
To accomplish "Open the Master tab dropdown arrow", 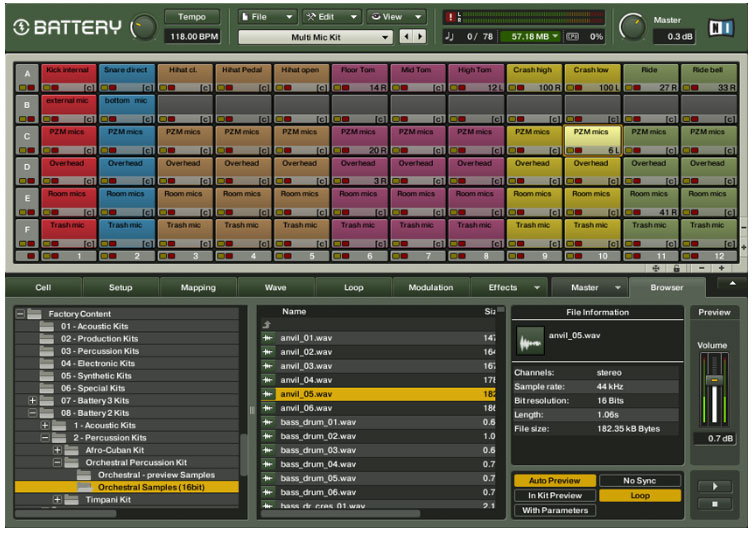I will click(x=618, y=287).
